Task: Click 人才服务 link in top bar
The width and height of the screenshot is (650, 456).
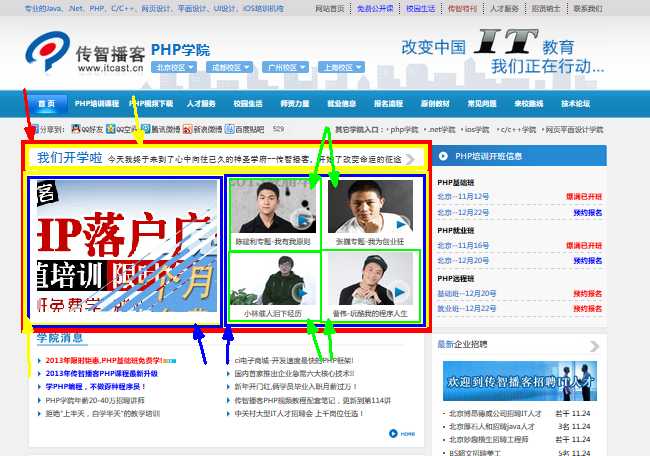Action: [x=504, y=8]
